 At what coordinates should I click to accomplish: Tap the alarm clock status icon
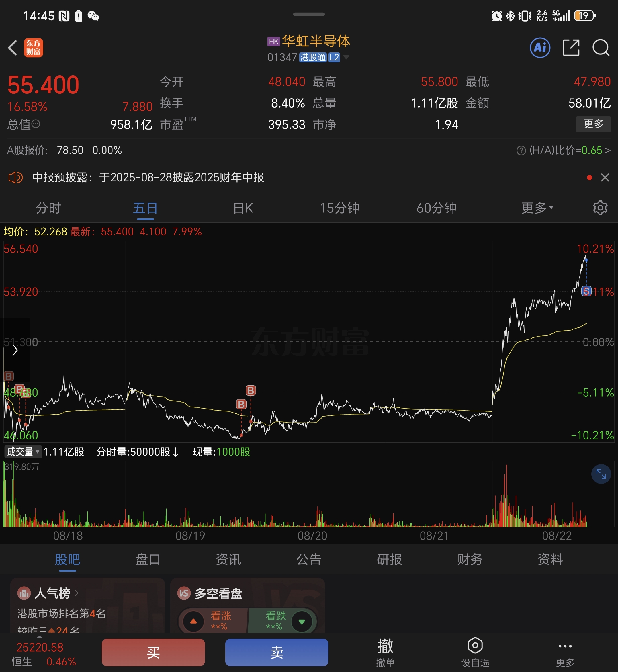(496, 16)
